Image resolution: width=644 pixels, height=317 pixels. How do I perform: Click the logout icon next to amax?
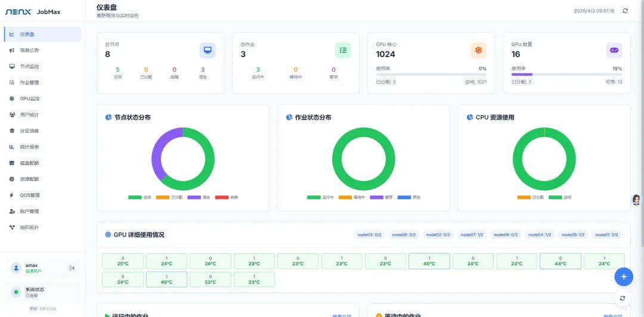click(72, 268)
